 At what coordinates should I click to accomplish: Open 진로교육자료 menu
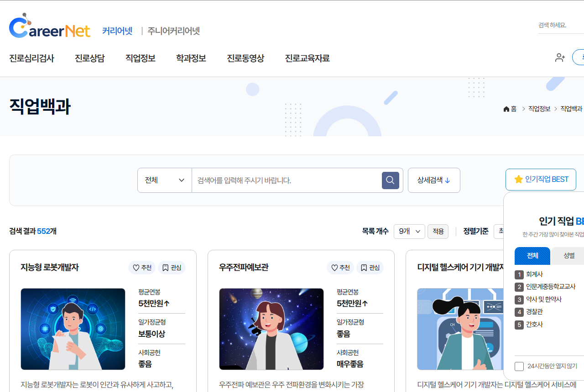(307, 58)
